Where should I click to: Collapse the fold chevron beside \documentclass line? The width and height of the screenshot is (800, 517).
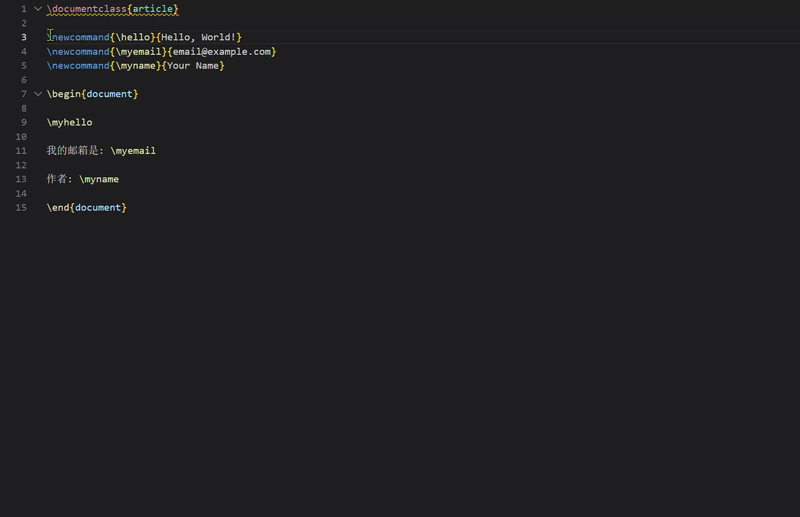(38, 9)
